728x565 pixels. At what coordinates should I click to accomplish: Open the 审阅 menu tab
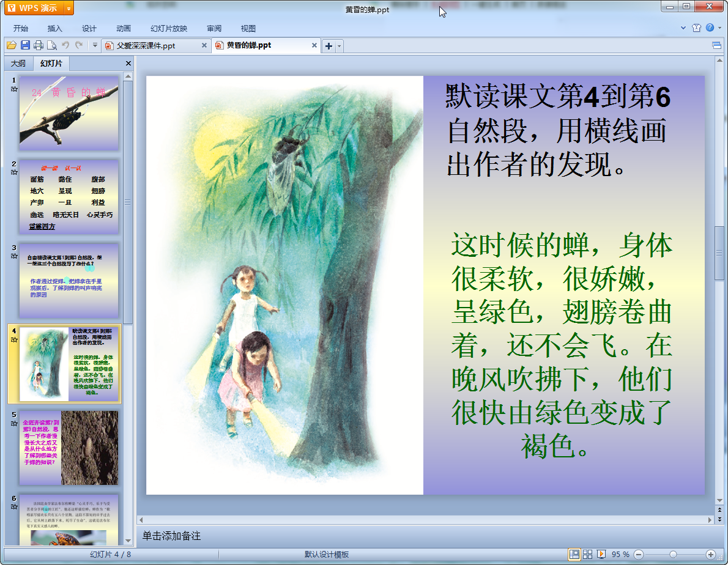coord(214,28)
